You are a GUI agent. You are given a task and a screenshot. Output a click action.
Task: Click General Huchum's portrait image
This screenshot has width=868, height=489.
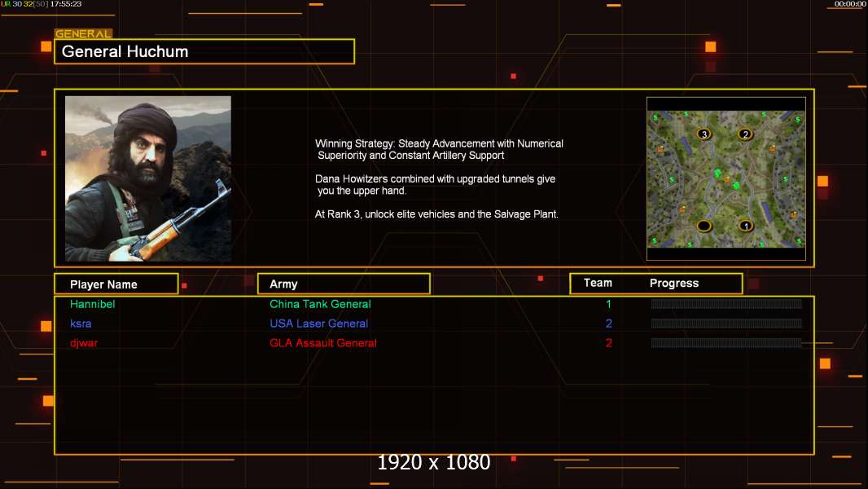[x=148, y=178]
